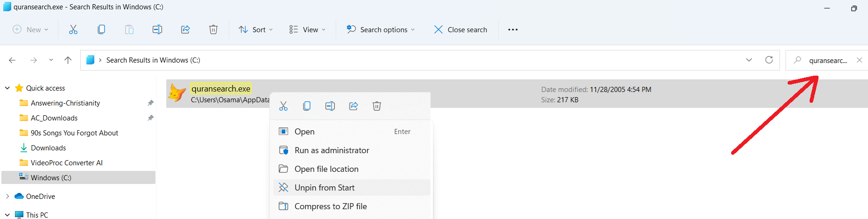Viewport: 868px width, 219px height.
Task: Click the Rename icon in the toolbar
Action: (x=157, y=29)
